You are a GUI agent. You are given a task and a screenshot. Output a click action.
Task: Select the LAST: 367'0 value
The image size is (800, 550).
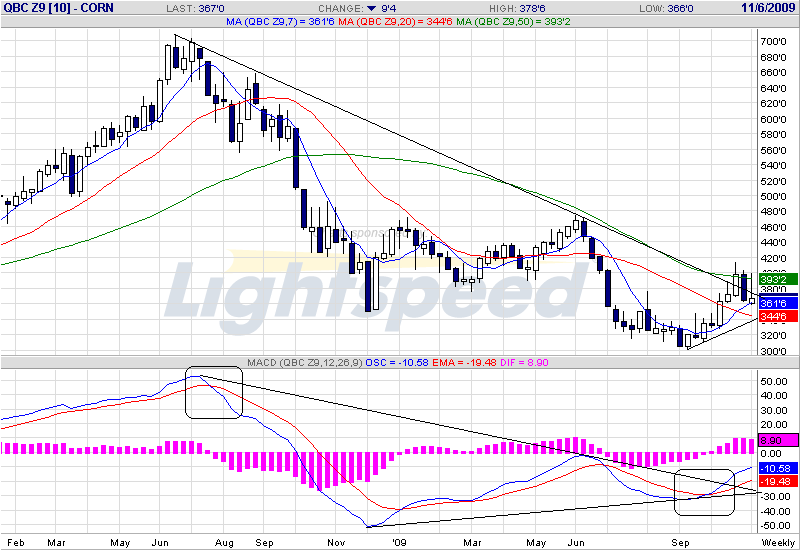tap(195, 9)
